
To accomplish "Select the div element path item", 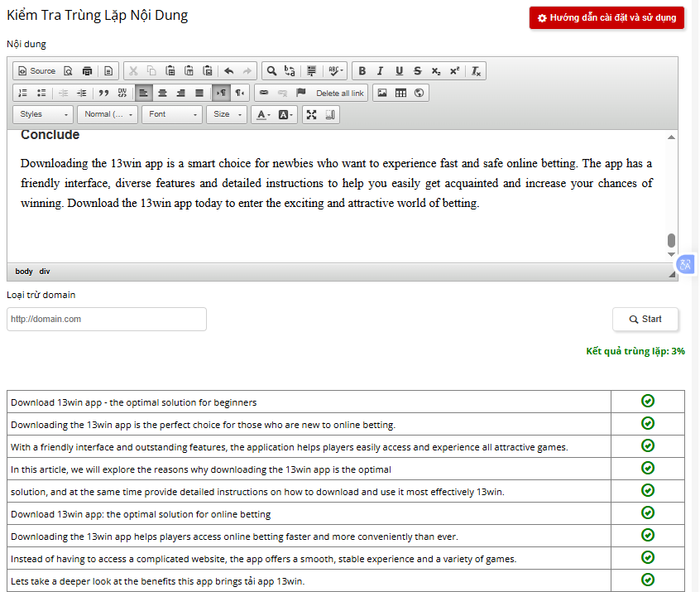I will 45,272.
